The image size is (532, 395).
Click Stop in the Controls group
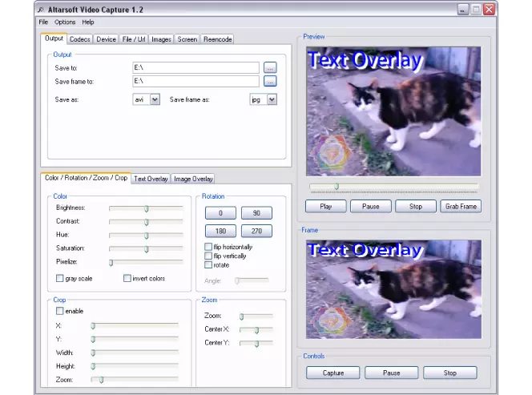click(x=450, y=373)
